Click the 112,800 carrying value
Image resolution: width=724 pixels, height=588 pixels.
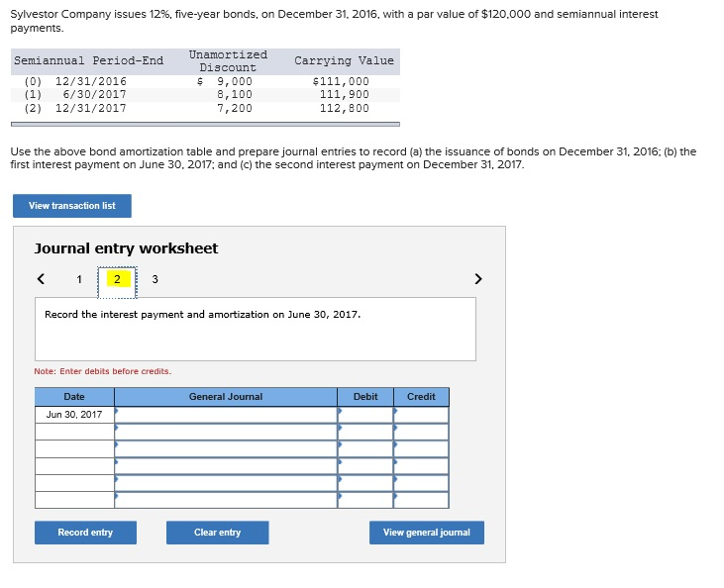point(345,109)
